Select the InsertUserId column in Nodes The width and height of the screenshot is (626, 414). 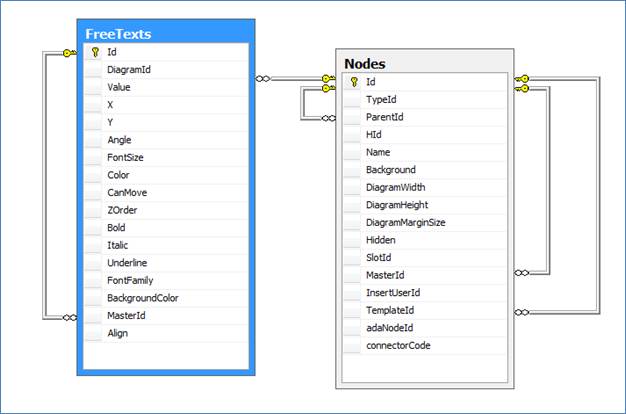pos(393,293)
